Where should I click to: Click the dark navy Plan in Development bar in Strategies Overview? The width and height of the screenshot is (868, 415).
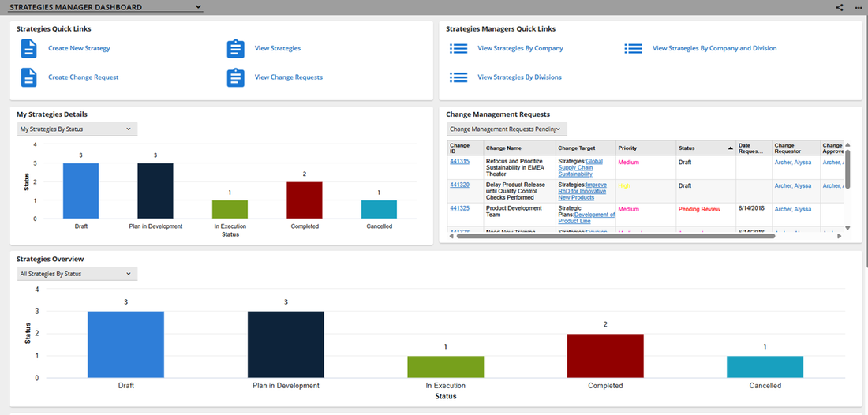point(286,345)
